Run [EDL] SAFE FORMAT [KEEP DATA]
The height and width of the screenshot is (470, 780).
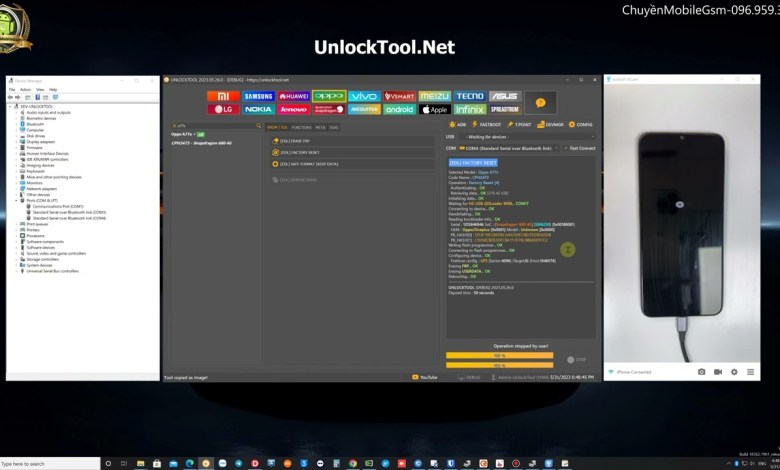[352, 164]
